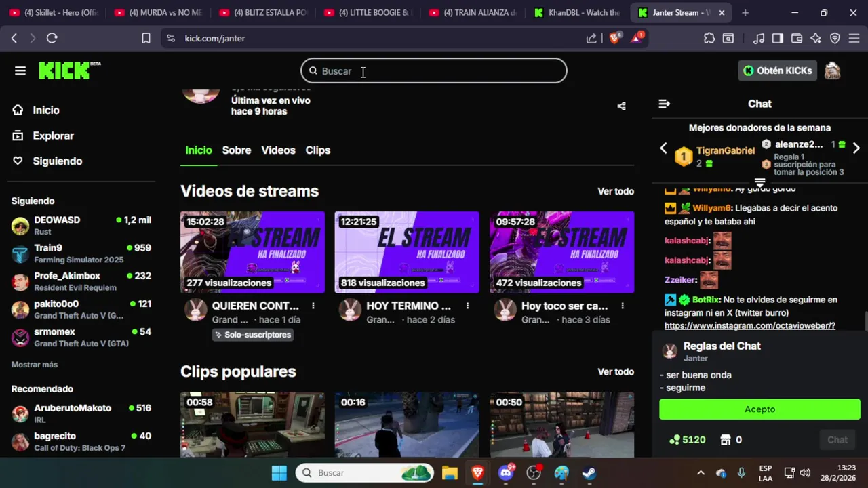Switch to the Clips tab
Viewport: 868px width, 488px height.
pyautogui.click(x=318, y=150)
